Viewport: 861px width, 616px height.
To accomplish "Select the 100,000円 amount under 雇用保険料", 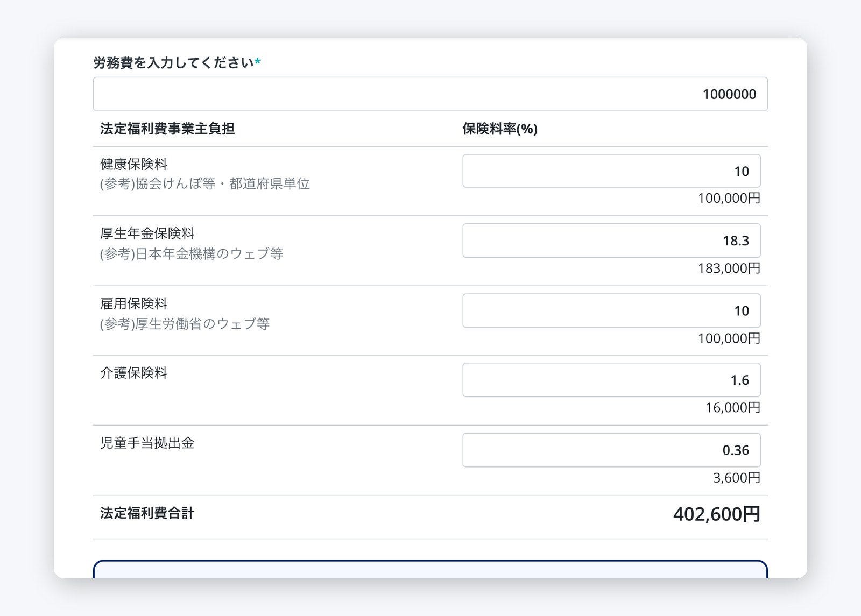I will tap(729, 338).
